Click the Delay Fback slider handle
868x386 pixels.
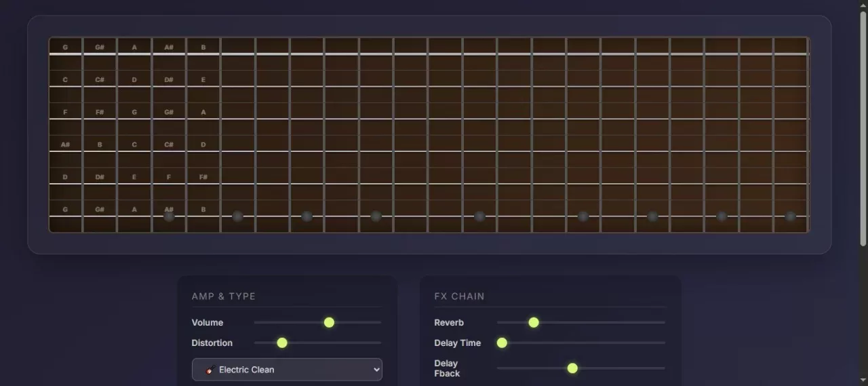572,368
